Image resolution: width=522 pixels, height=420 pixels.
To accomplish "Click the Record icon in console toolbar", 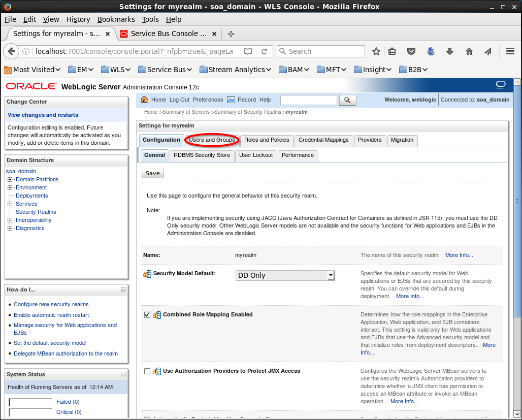I will tap(231, 100).
